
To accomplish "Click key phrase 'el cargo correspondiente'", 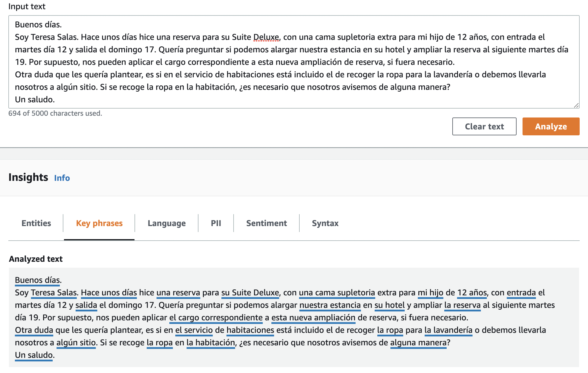I will click(x=216, y=318).
